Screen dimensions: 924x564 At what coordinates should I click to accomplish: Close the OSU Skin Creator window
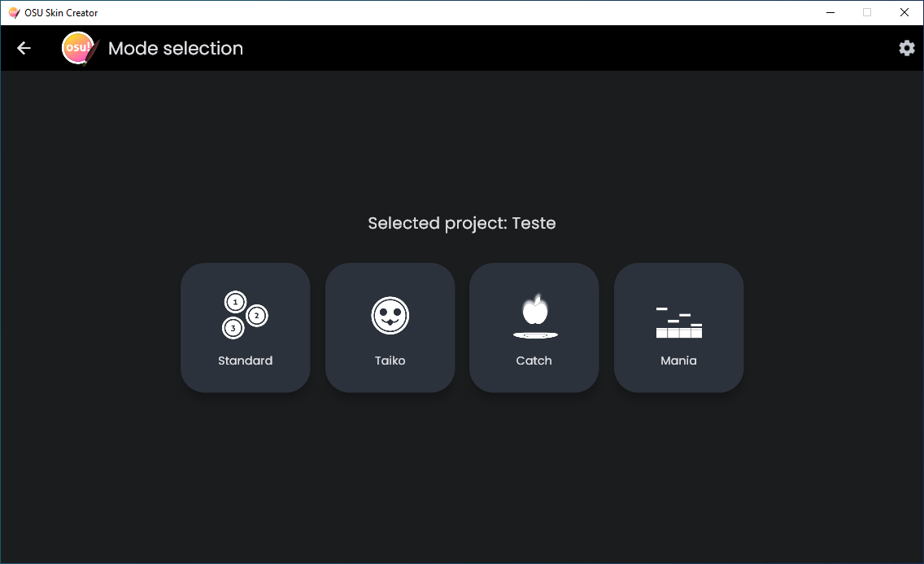tap(904, 12)
